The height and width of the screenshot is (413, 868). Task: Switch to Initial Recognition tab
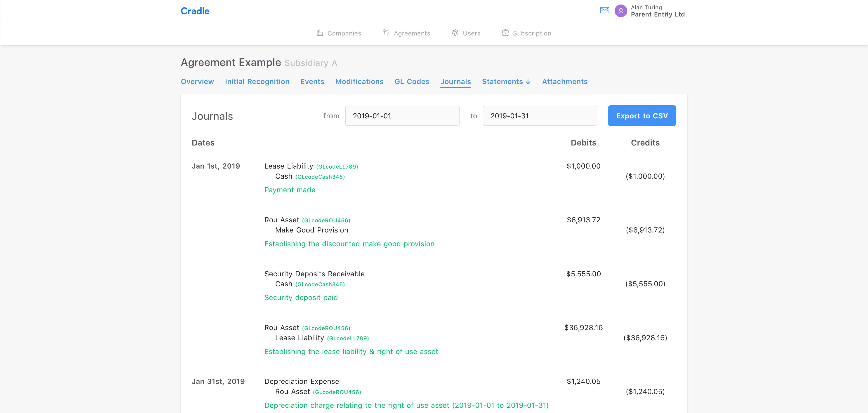[x=257, y=82]
